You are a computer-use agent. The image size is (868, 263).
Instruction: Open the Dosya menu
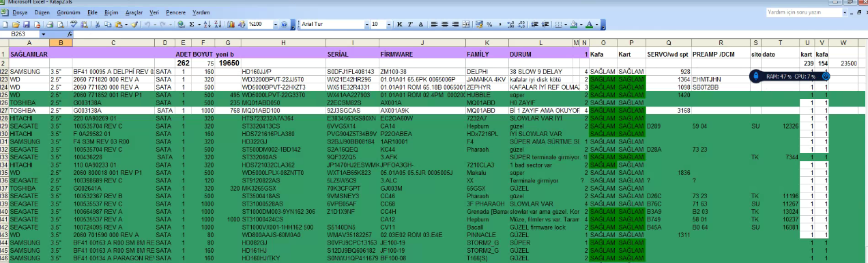coord(20,12)
